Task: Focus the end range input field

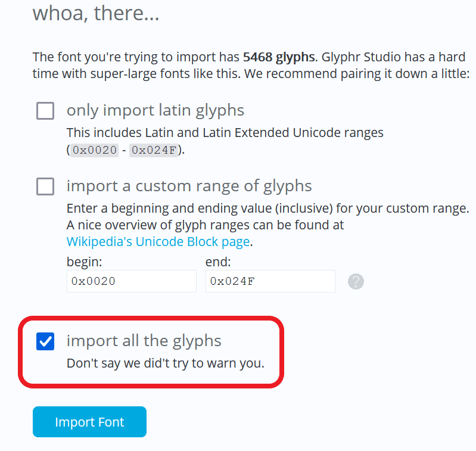Action: [x=270, y=281]
